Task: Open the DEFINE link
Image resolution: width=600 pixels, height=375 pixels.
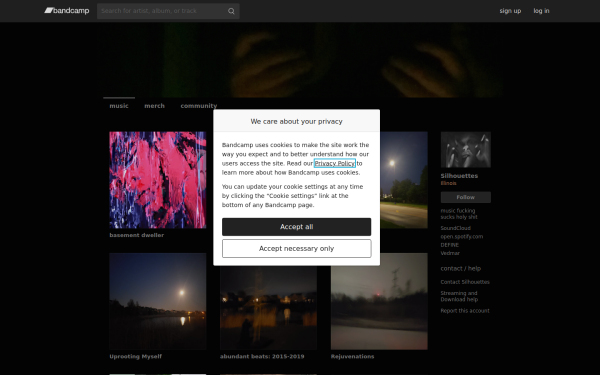Action: point(450,245)
